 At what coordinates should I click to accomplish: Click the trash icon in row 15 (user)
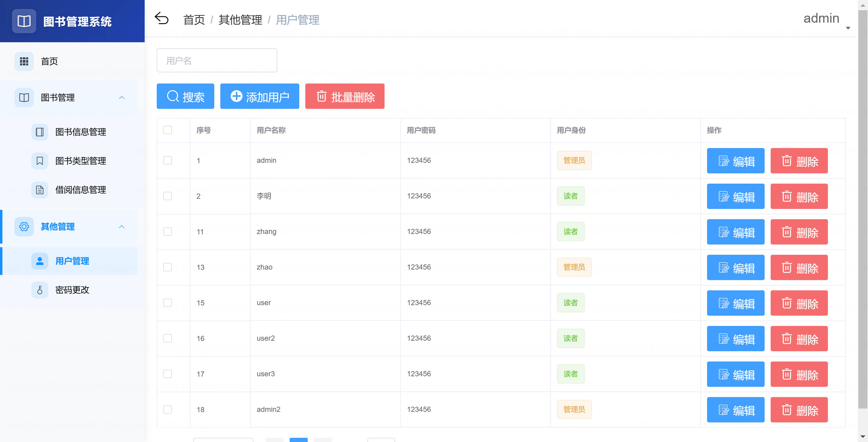pos(786,303)
